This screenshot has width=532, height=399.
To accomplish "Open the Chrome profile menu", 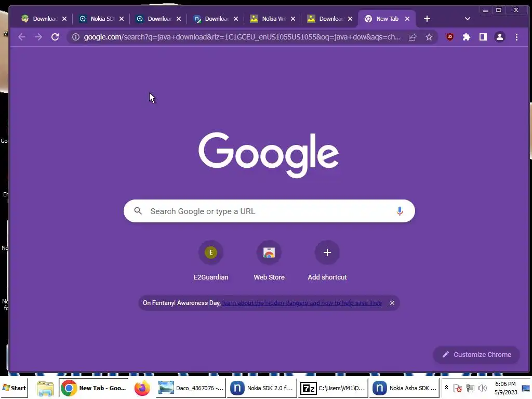I will coord(500,37).
